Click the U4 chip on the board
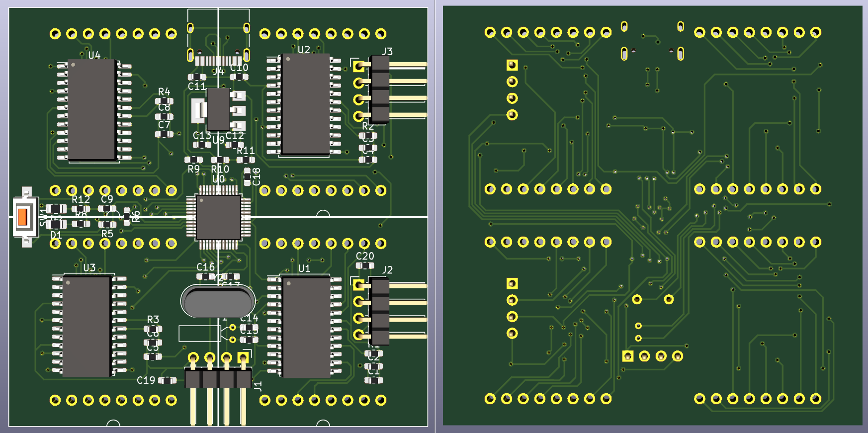Viewport: 868px width, 433px height. coord(92,110)
